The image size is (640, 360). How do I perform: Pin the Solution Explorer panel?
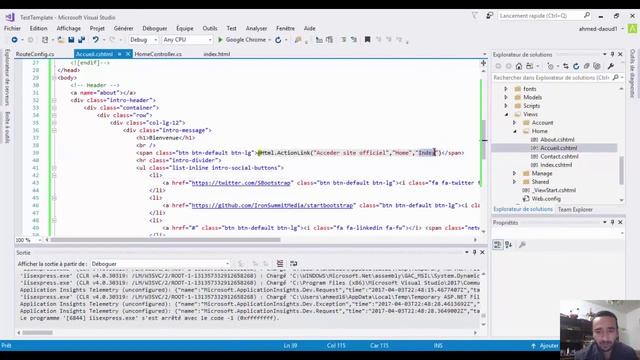[x=612, y=54]
